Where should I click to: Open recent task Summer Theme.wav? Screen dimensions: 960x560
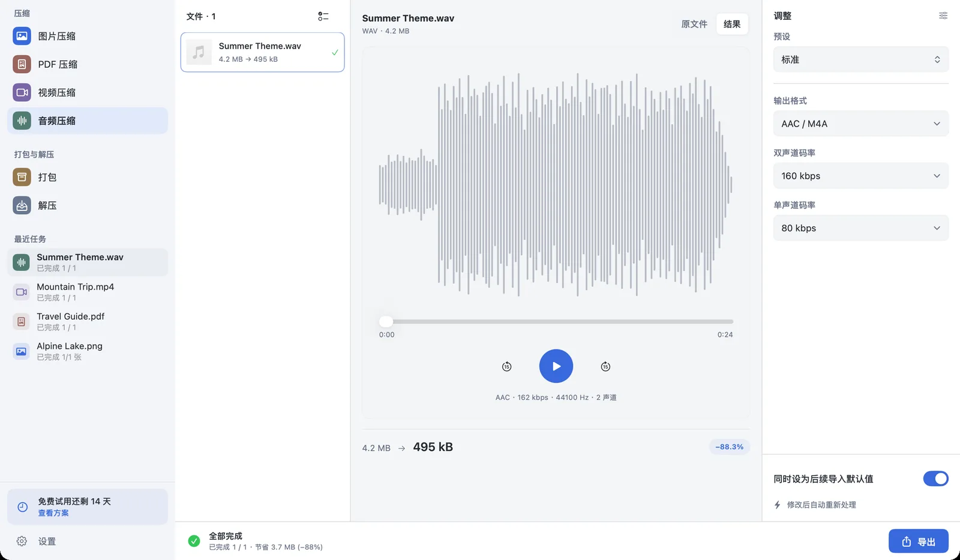pyautogui.click(x=88, y=262)
